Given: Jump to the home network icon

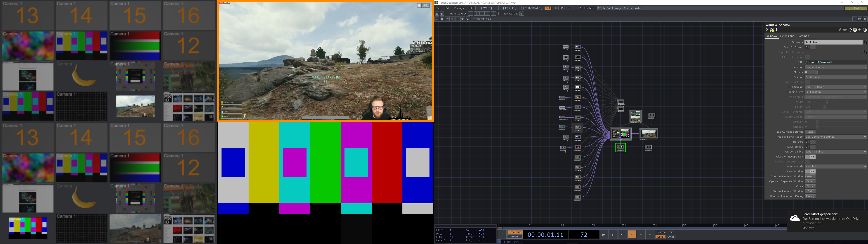Looking at the screenshot, I should 468,19.
